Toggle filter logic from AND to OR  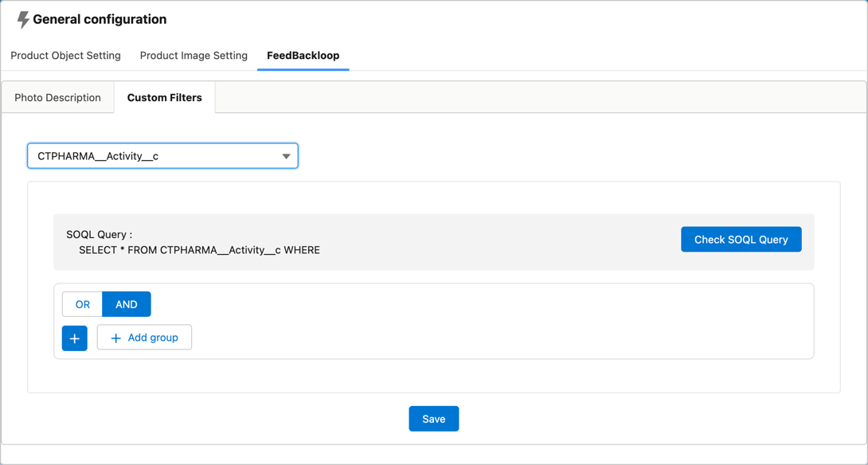81,303
